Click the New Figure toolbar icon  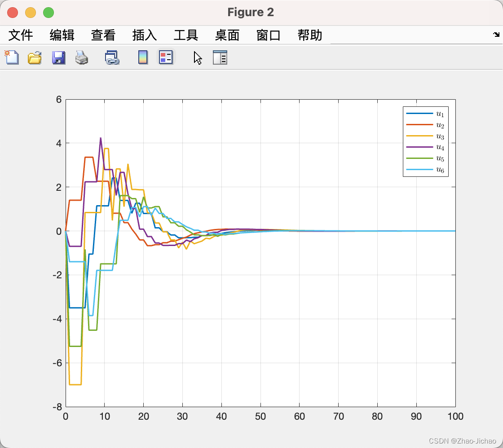pos(12,58)
